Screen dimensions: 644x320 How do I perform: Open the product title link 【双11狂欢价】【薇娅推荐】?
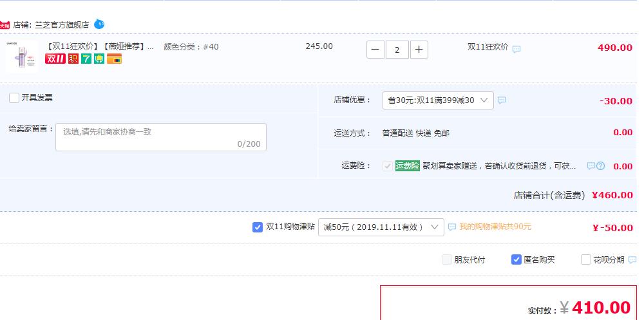pos(100,46)
